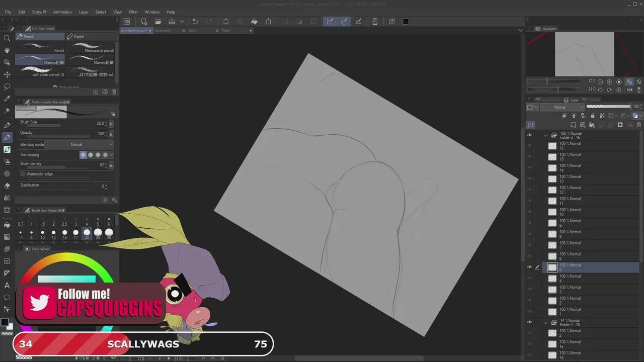Collapse the Folder 1 : 16 layer folder

pos(546,322)
